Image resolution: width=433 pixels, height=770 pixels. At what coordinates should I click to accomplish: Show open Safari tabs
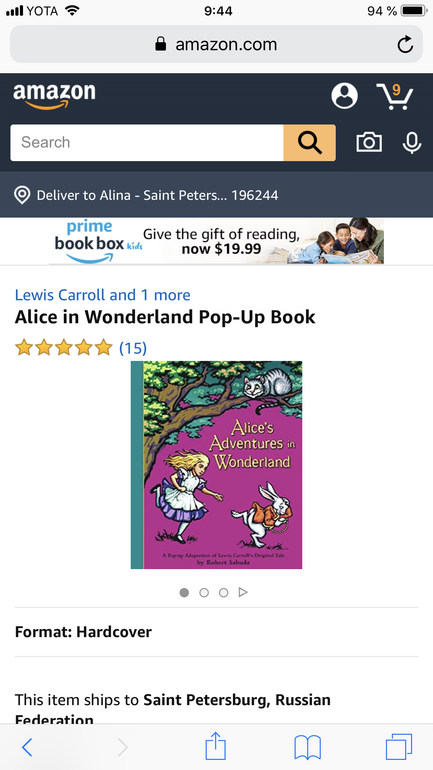tap(399, 747)
